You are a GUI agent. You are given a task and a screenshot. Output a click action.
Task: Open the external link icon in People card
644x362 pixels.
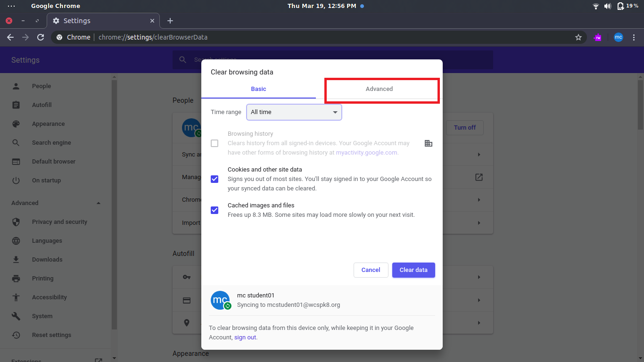pos(479,177)
